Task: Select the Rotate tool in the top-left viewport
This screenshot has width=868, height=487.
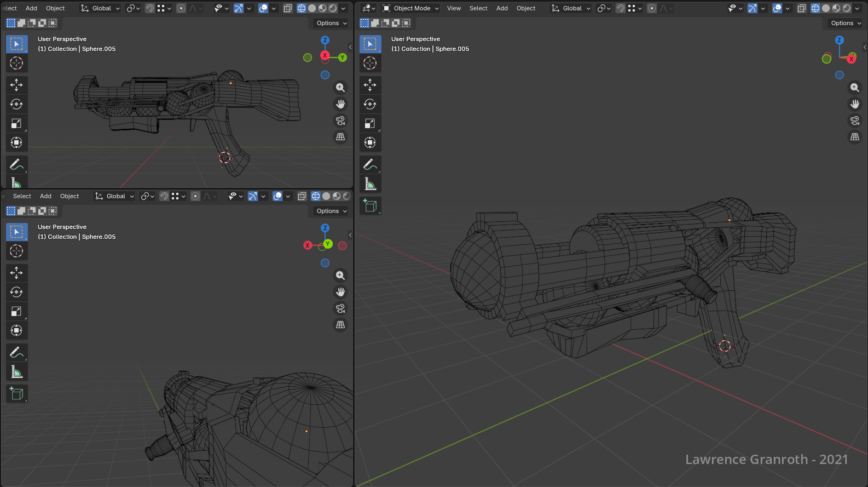Action: point(16,104)
